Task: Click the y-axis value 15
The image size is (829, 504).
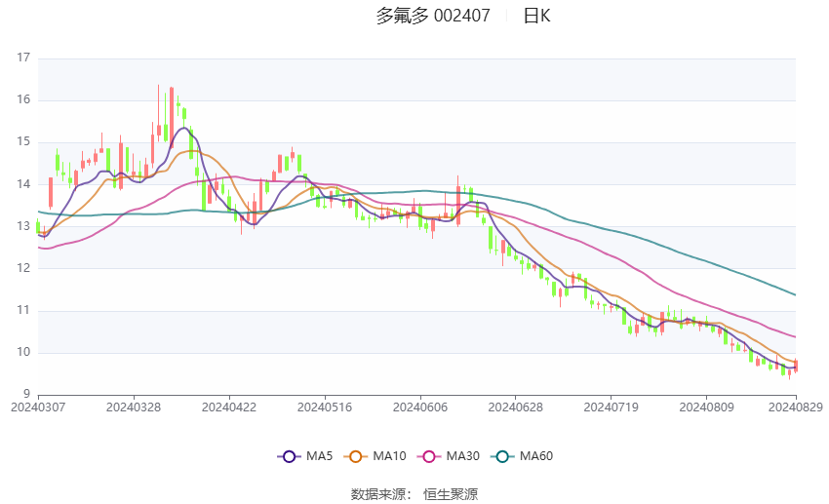Action: [x=23, y=141]
